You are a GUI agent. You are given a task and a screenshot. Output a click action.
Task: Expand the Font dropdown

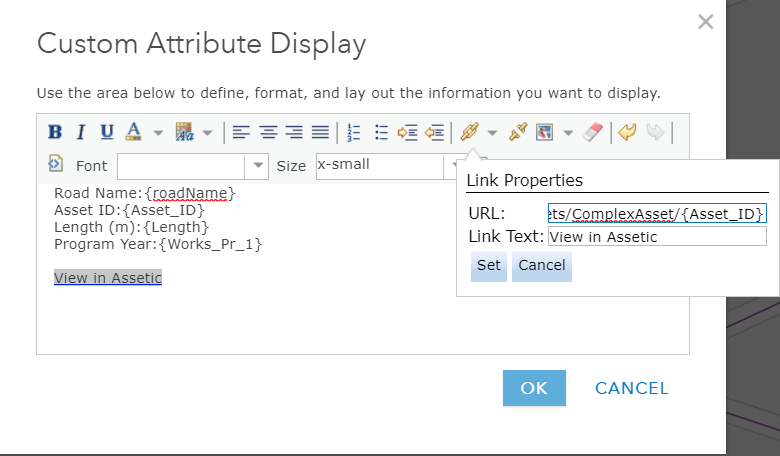(x=258, y=166)
